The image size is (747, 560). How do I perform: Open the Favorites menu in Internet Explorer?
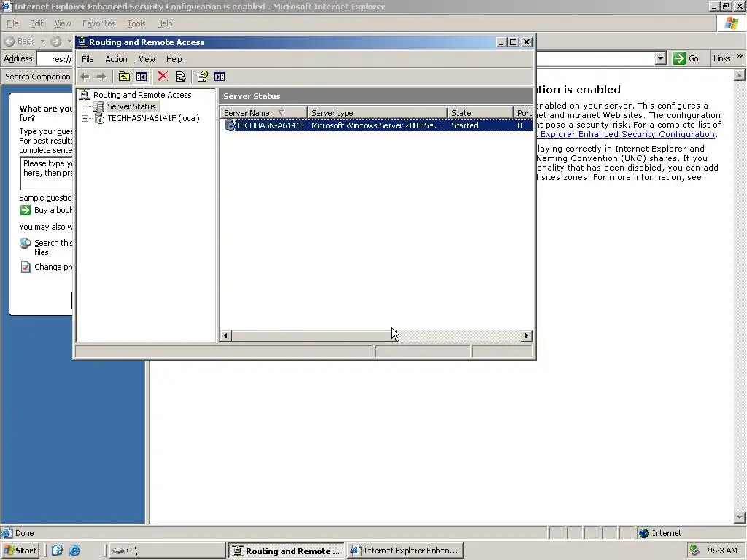(x=98, y=23)
